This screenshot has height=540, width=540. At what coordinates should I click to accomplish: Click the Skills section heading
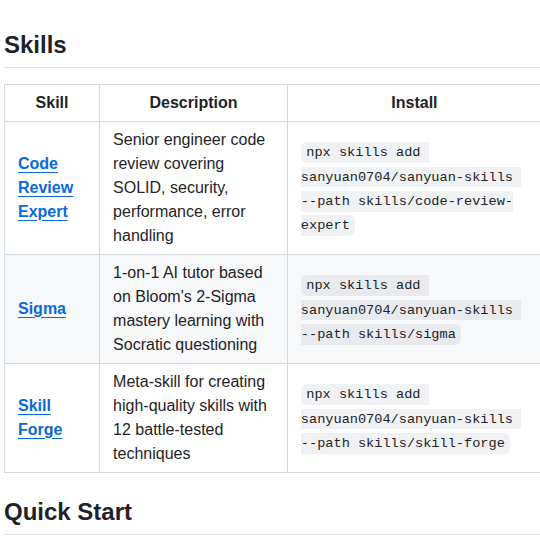(x=35, y=45)
